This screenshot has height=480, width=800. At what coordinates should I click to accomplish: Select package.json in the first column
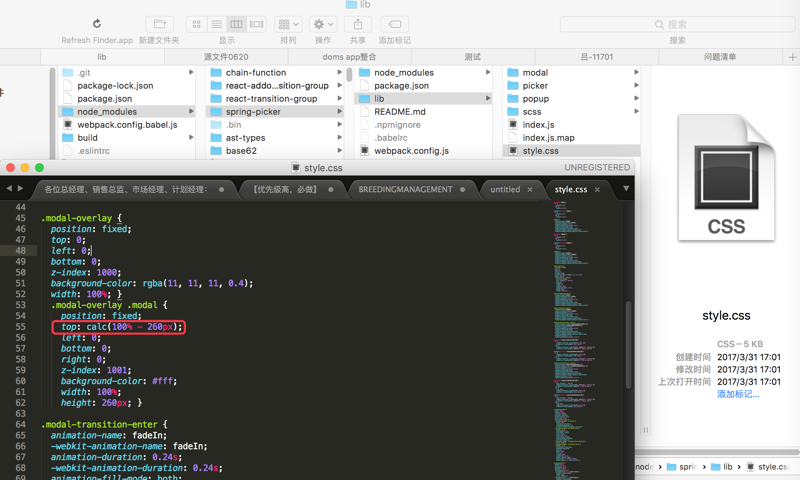tap(127, 98)
